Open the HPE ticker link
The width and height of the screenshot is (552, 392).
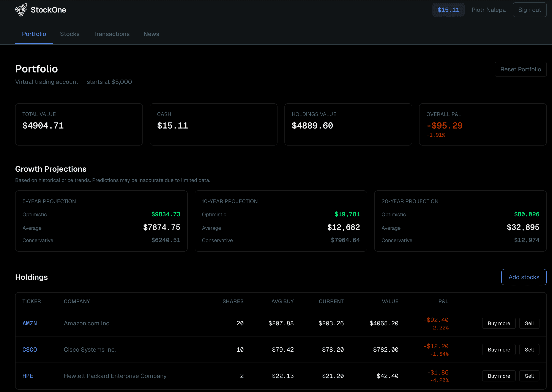coord(28,376)
